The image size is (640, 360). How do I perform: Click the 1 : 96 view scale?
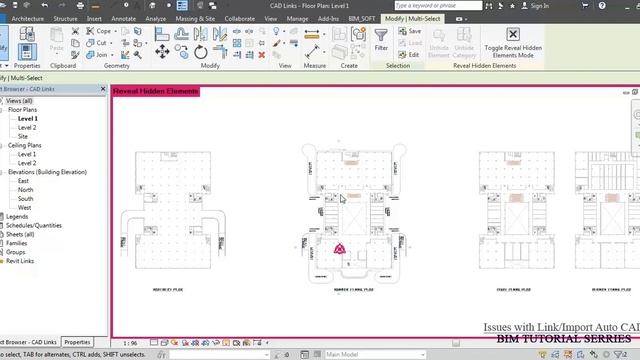(130, 343)
